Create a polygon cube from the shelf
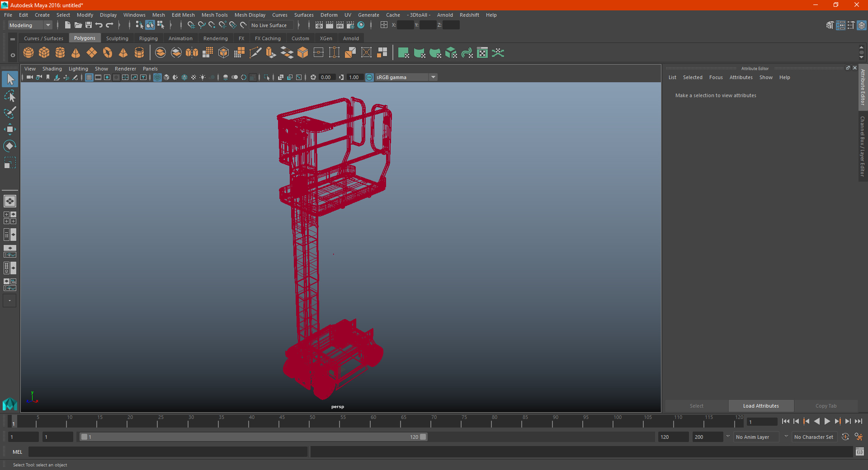The width and height of the screenshot is (868, 470). point(44,53)
